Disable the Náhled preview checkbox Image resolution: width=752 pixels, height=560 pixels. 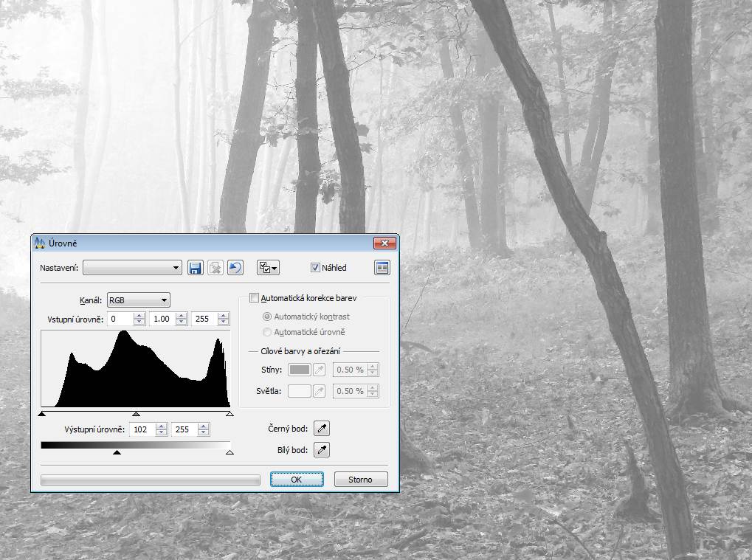315,268
